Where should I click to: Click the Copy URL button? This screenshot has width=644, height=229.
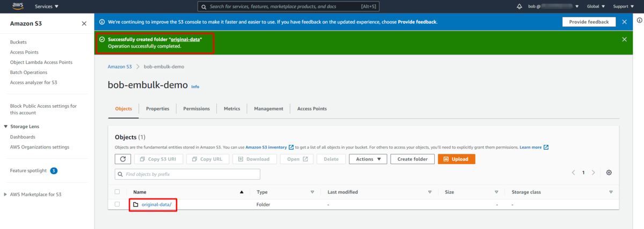pos(208,159)
